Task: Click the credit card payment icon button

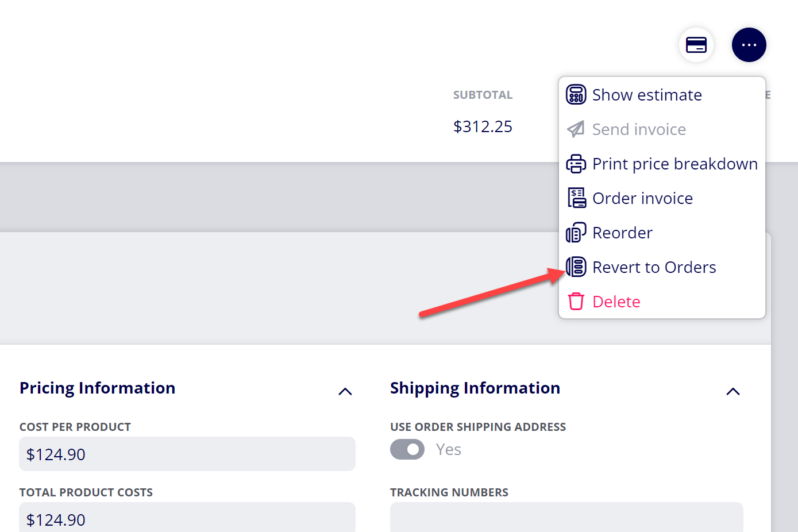Action: click(x=696, y=45)
